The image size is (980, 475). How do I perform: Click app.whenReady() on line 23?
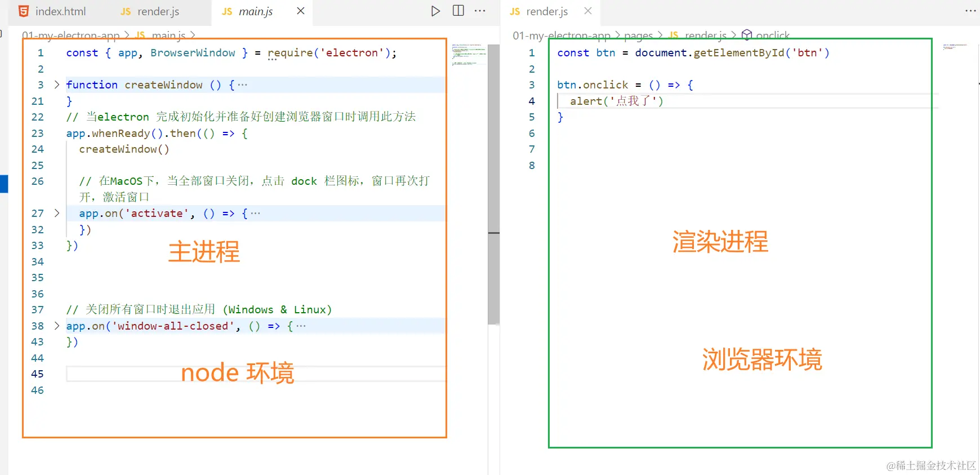[x=115, y=134]
